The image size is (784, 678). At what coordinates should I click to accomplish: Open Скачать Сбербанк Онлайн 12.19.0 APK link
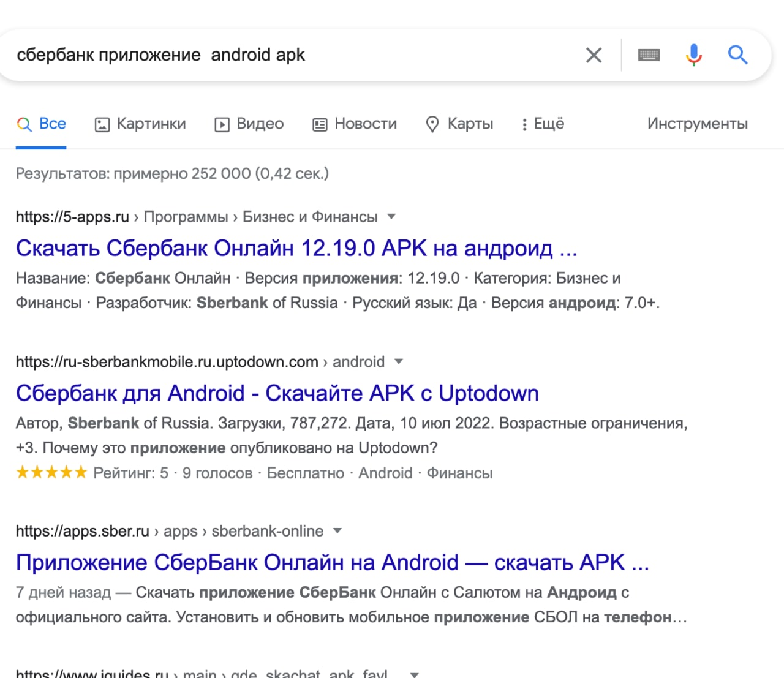(296, 248)
